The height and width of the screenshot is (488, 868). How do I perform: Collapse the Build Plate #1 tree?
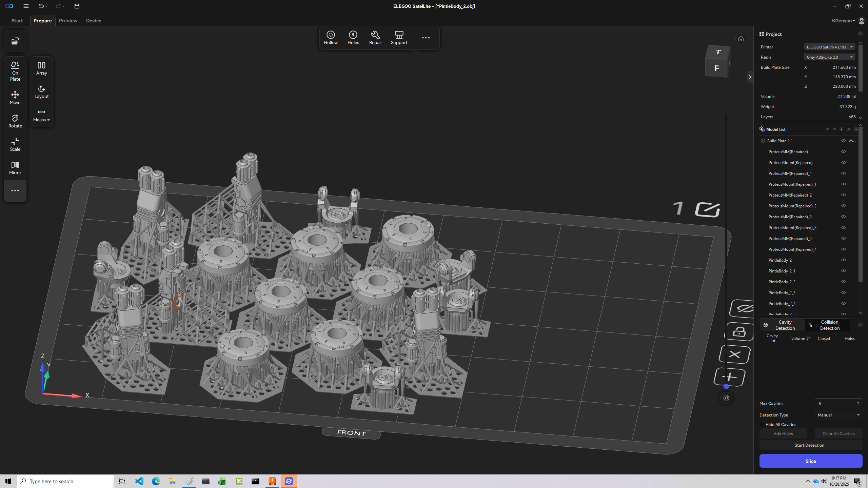851,141
